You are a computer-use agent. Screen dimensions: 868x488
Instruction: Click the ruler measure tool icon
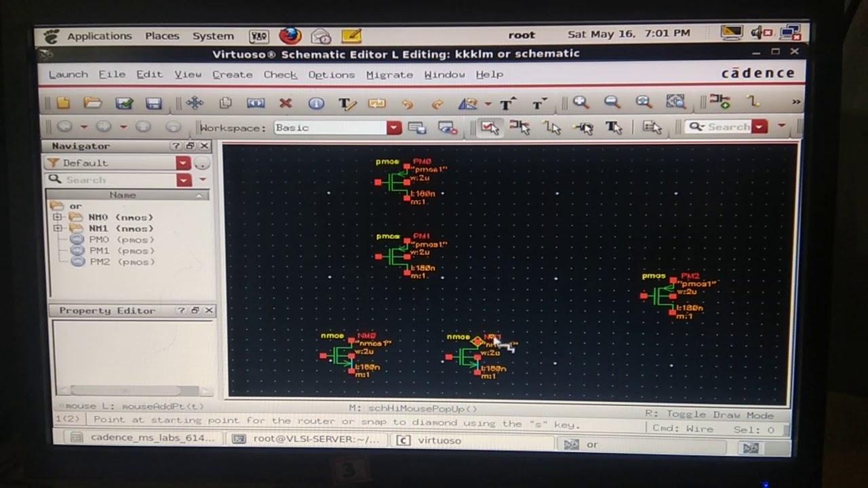tap(468, 104)
